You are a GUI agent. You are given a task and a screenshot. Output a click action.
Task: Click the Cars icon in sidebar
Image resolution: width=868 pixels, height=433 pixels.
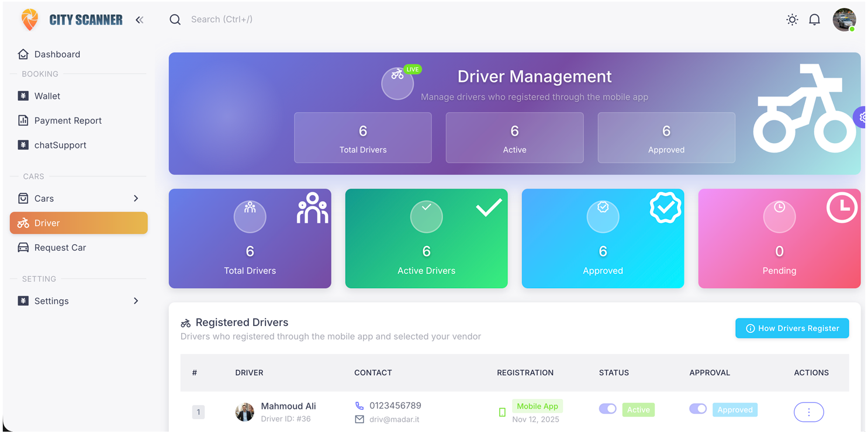[23, 198]
